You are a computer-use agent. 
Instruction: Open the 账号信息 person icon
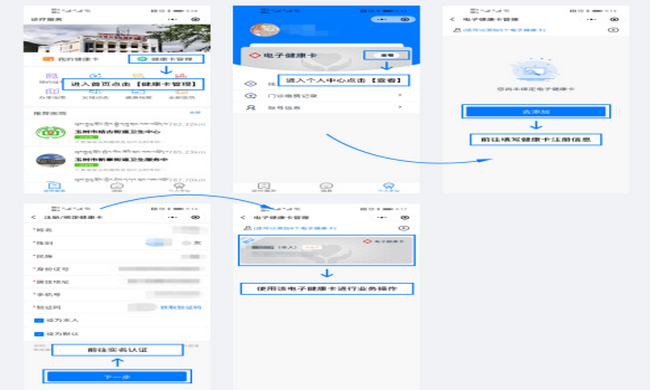(x=250, y=107)
